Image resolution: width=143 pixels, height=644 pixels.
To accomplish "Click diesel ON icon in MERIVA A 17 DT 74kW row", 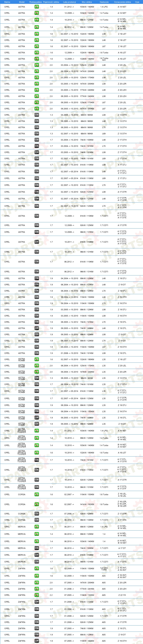I will pos(37,548).
